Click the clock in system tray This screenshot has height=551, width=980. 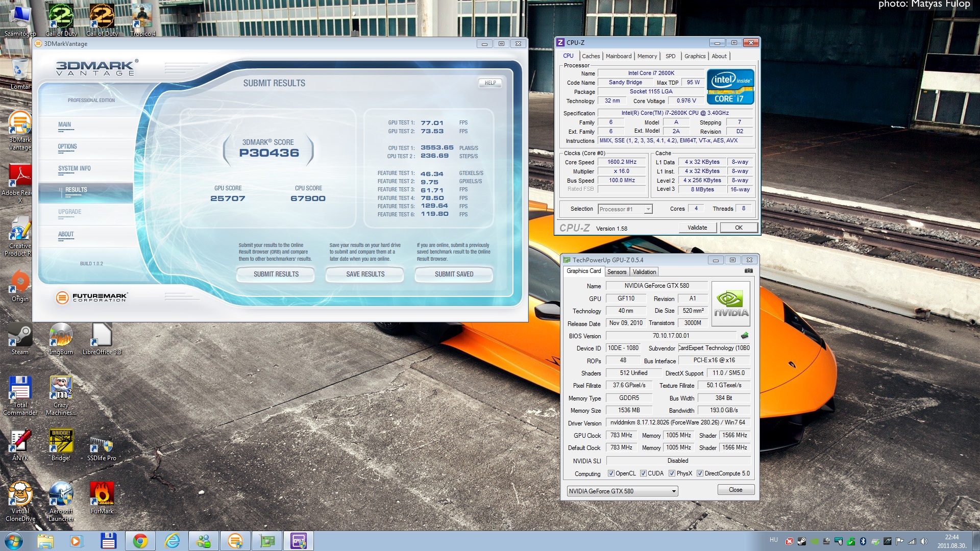[x=951, y=541]
